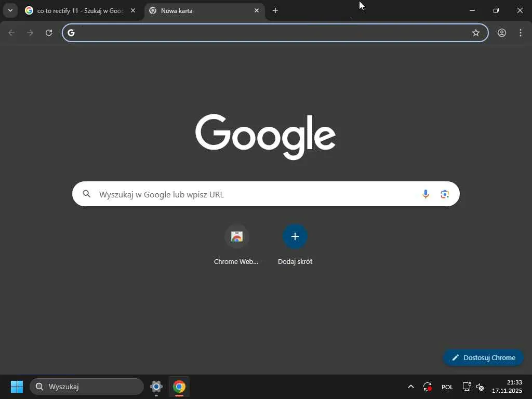Open Chrome three-dot menu
532x399 pixels.
pyautogui.click(x=521, y=33)
